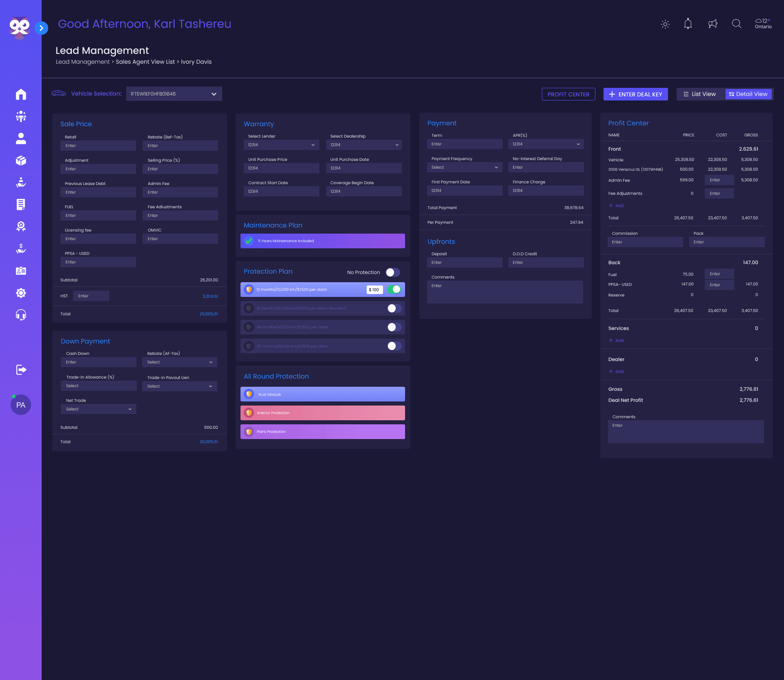Go to Sales Agent View List breadcrumb
Image resolution: width=784 pixels, height=680 pixels.
[145, 62]
